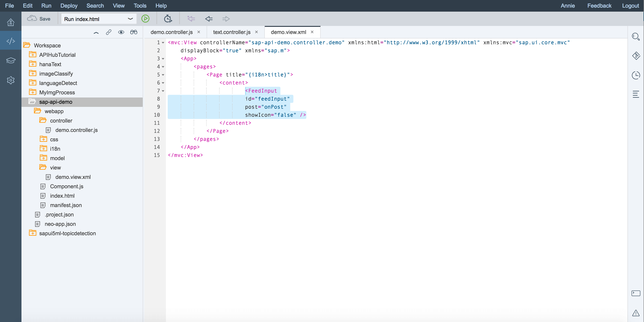
Task: Select Component.js file
Action: (x=66, y=186)
